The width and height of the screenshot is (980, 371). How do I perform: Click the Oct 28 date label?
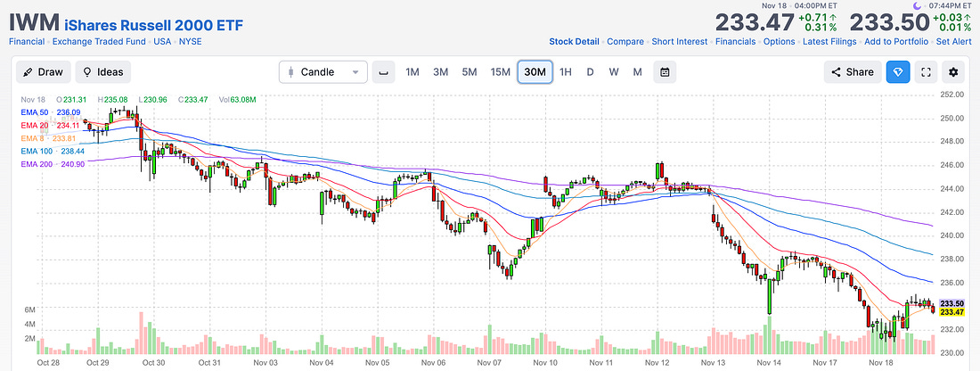click(x=48, y=362)
